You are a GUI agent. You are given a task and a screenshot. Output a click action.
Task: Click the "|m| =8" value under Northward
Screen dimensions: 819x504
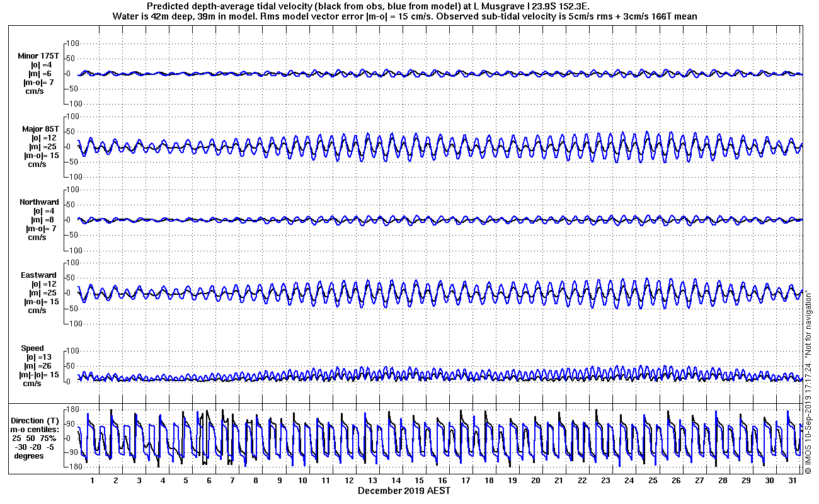point(43,220)
